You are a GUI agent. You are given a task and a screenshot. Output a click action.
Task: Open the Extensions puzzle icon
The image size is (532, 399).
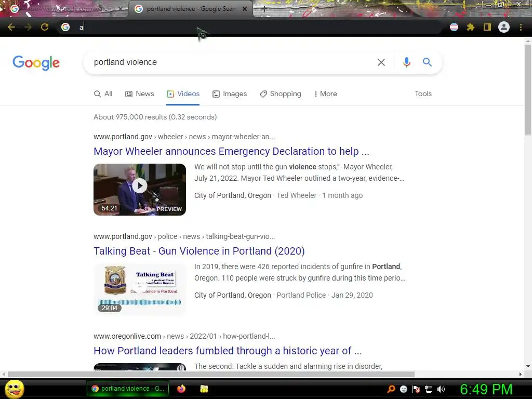(x=470, y=27)
